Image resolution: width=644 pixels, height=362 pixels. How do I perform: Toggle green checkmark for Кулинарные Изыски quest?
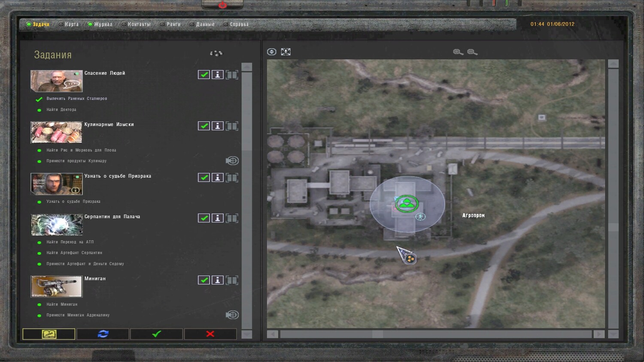click(204, 126)
